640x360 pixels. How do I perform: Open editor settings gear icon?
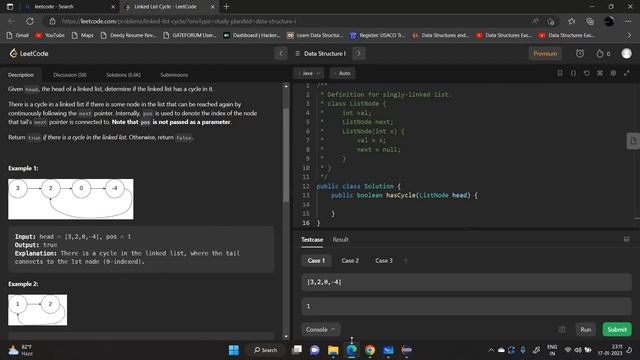pos(613,73)
